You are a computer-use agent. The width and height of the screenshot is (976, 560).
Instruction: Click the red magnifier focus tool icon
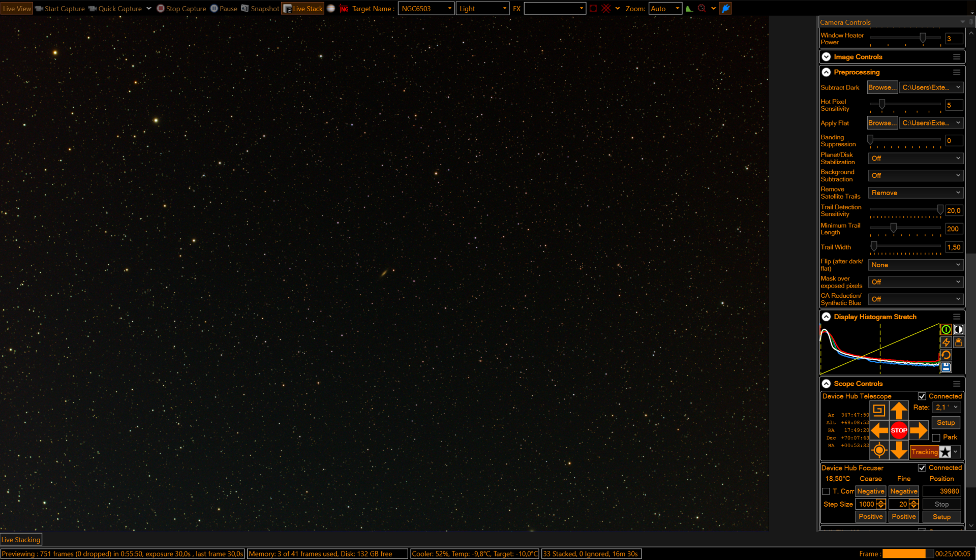[702, 9]
